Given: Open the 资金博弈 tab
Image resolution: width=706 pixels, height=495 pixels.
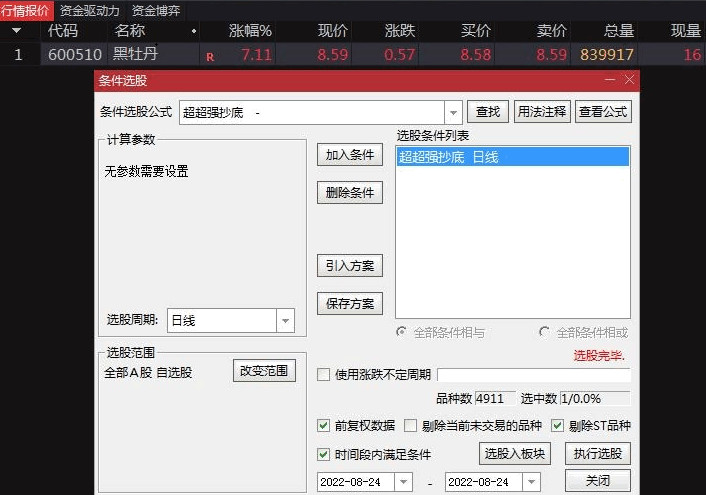Looking at the screenshot, I should coord(156,10).
